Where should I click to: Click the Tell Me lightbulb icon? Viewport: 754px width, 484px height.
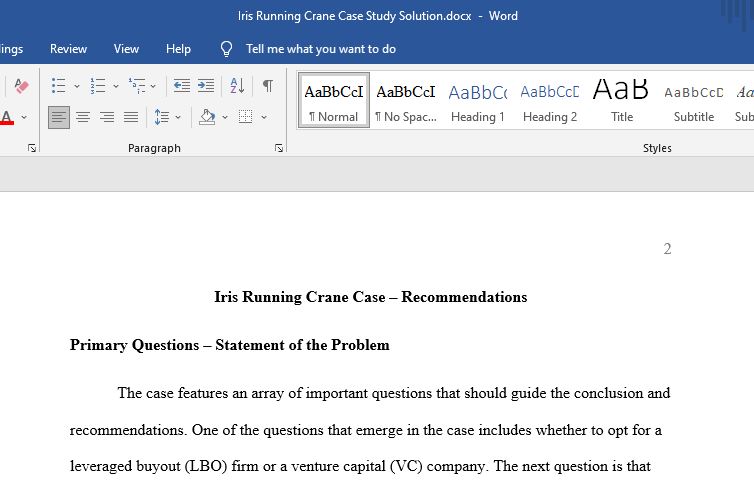point(226,49)
